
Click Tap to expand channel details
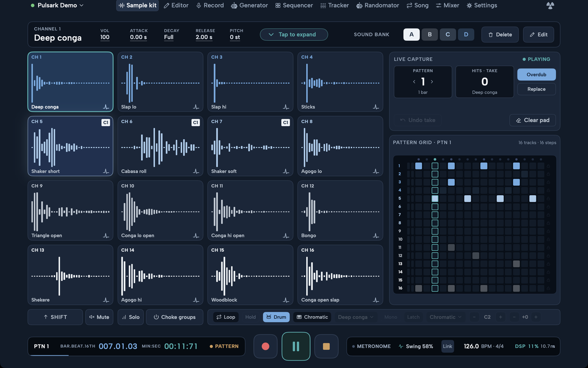[x=294, y=34]
